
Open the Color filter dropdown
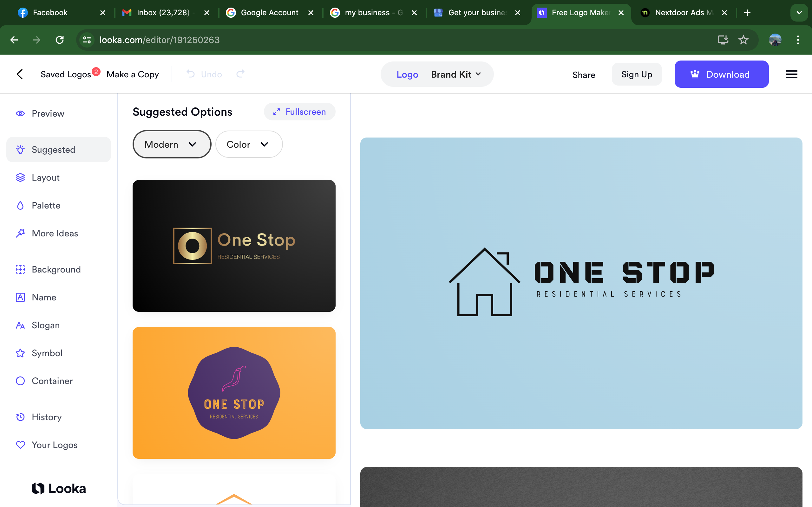click(x=249, y=144)
